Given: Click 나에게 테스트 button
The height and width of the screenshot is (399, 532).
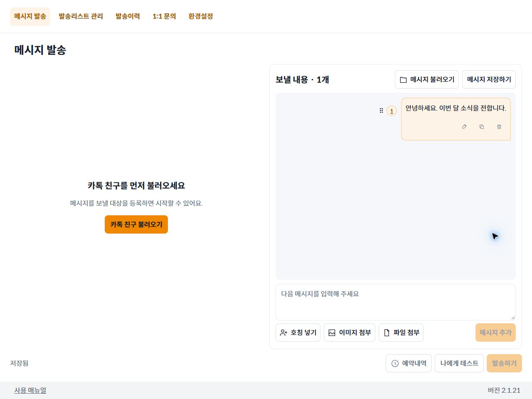Looking at the screenshot, I should pos(459,363).
